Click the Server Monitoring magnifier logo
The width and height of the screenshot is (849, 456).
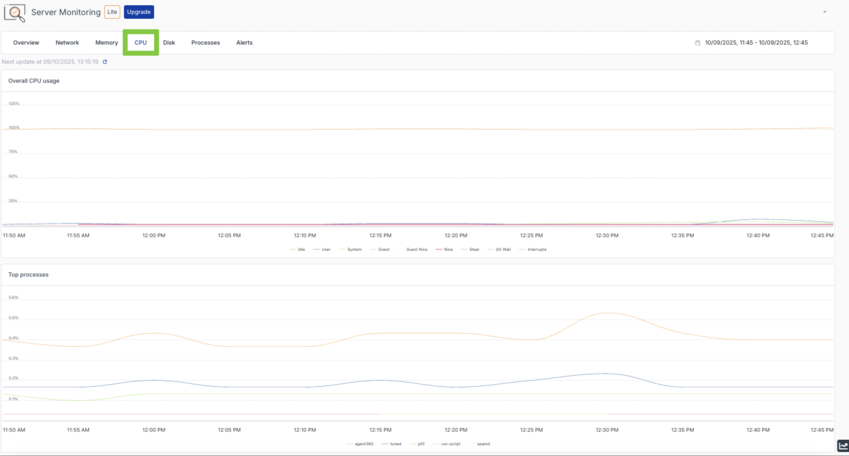click(15, 13)
